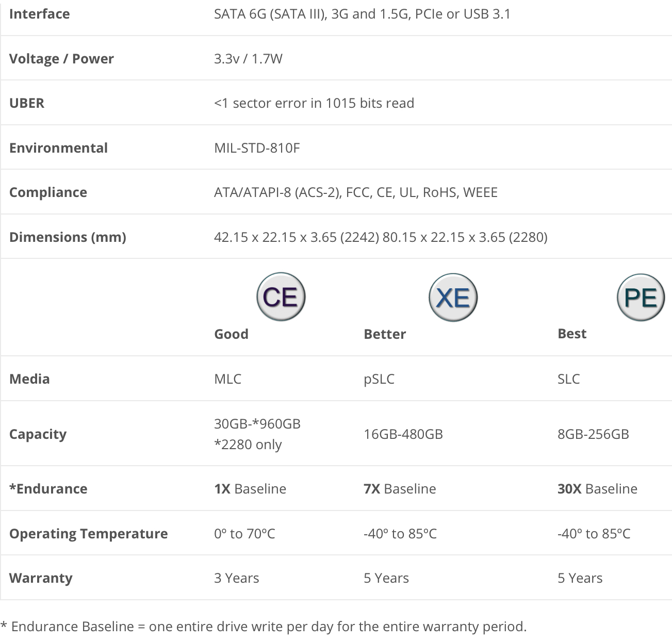672x641 pixels.
Task: Select the pSLC media cell
Action: pos(379,379)
